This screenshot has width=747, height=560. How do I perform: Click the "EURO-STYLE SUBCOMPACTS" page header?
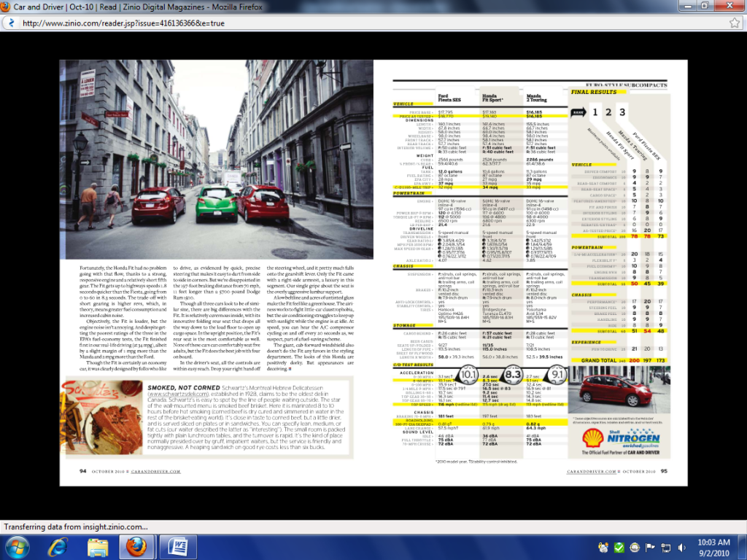626,85
